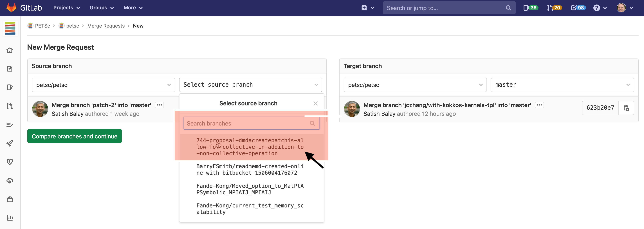Click the search magnifier in top bar
This screenshot has width=644, height=229.
point(508,8)
